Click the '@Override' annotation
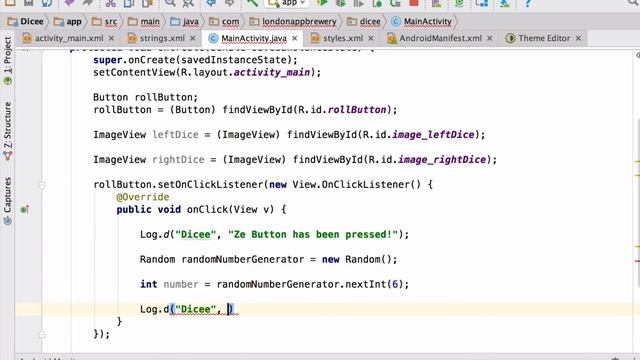The width and height of the screenshot is (640, 360). 142,197
